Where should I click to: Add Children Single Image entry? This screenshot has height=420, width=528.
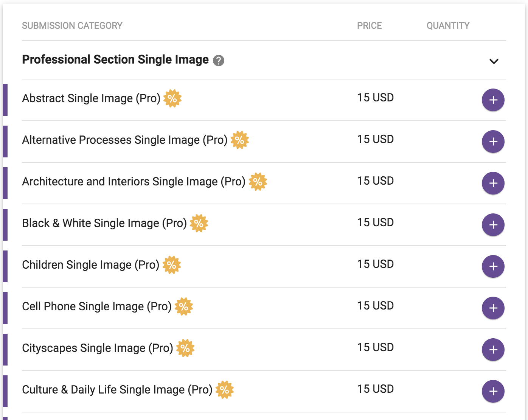tap(493, 266)
